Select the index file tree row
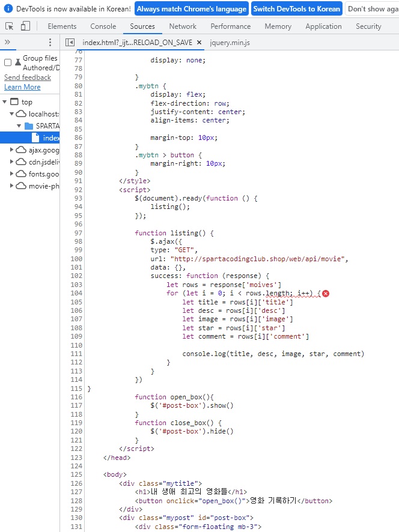 [30, 138]
